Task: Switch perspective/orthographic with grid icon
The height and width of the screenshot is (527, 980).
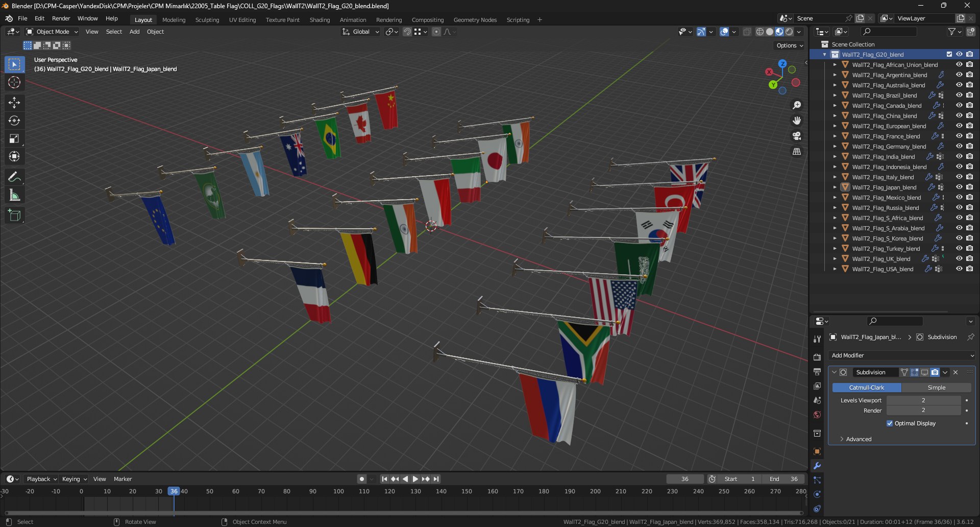Action: tap(796, 152)
